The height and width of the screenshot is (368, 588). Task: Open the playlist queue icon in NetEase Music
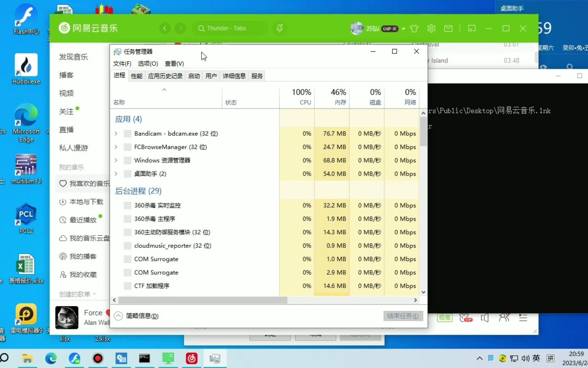(523, 318)
